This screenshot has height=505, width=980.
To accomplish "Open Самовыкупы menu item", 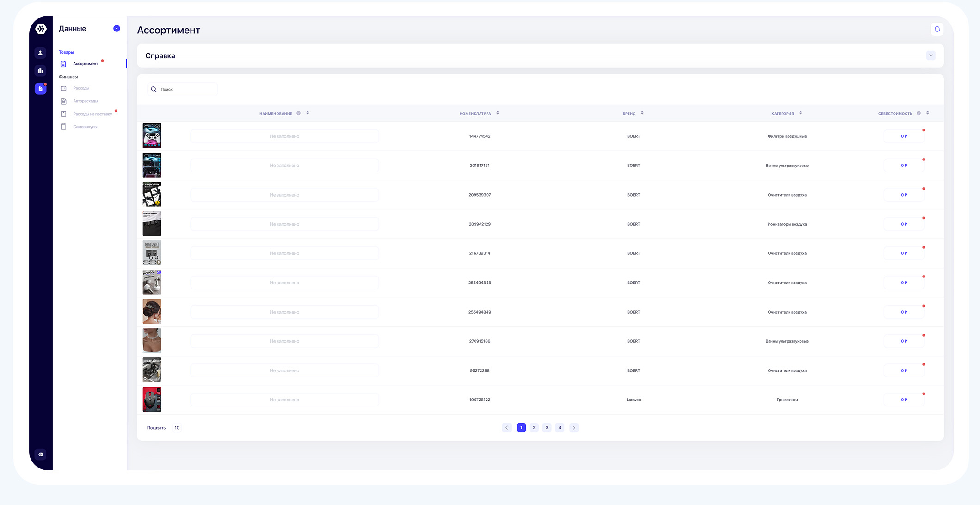I will point(85,127).
